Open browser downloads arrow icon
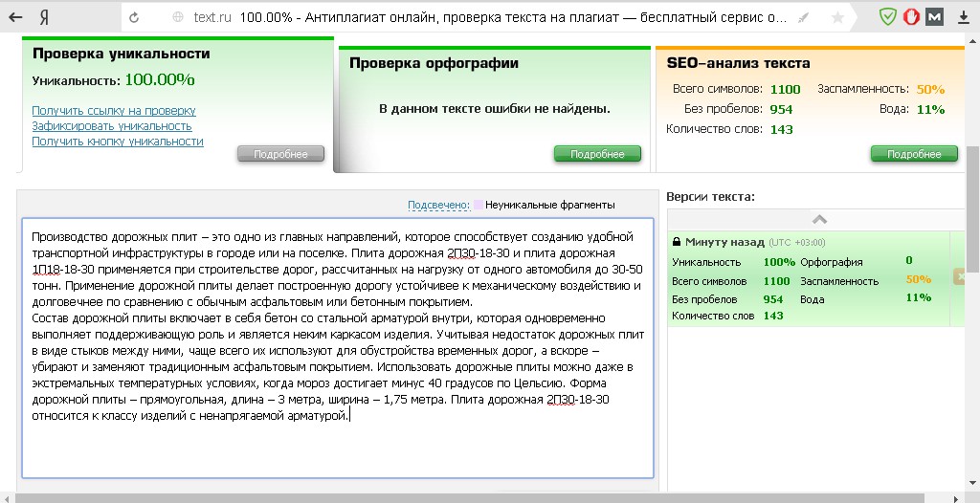980x503 pixels. (964, 17)
